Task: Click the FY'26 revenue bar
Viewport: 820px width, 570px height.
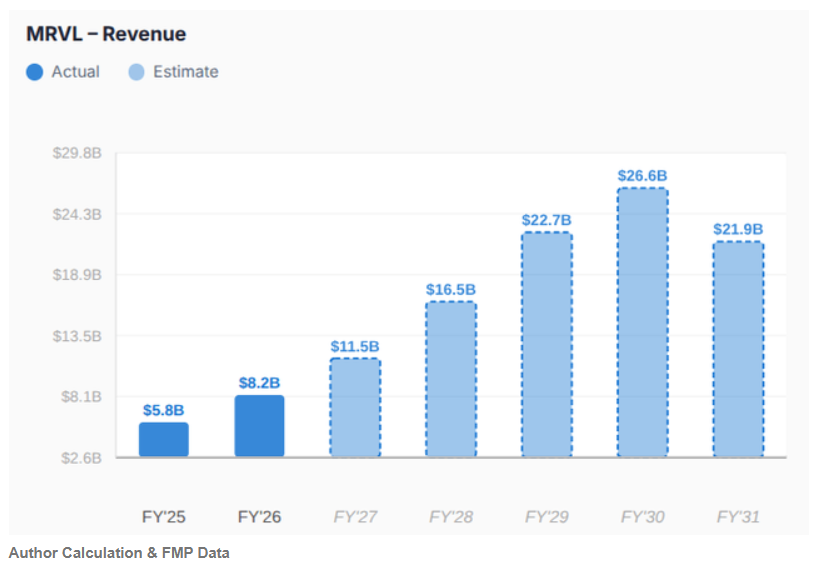Action: click(259, 426)
